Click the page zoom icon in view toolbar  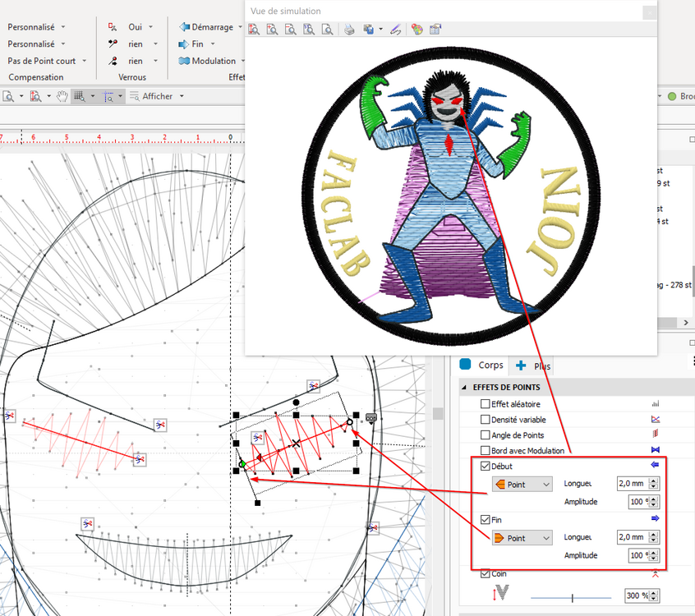(x=8, y=96)
